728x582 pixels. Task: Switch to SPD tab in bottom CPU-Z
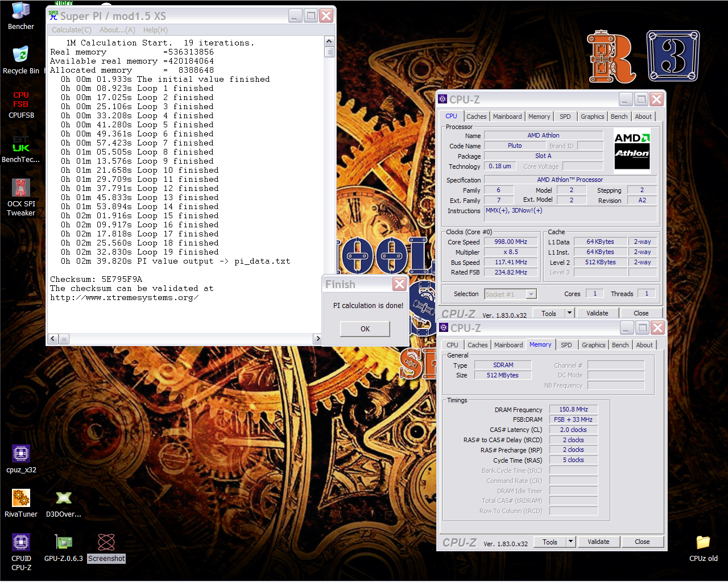tap(566, 345)
